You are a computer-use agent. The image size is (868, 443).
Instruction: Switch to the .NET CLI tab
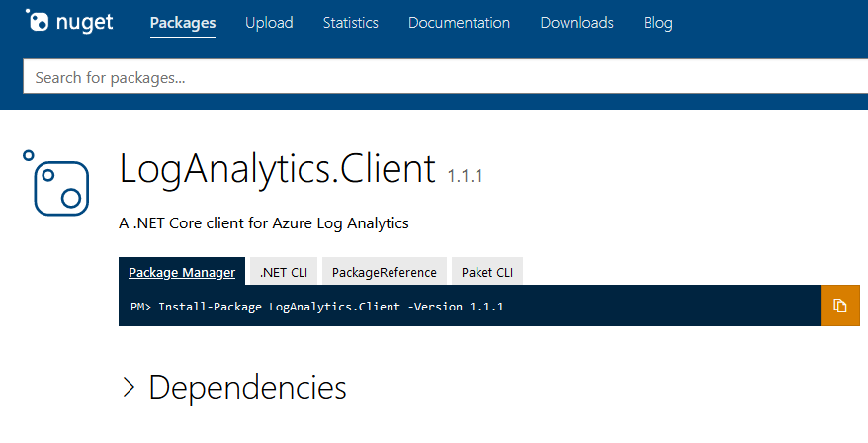pos(284,272)
